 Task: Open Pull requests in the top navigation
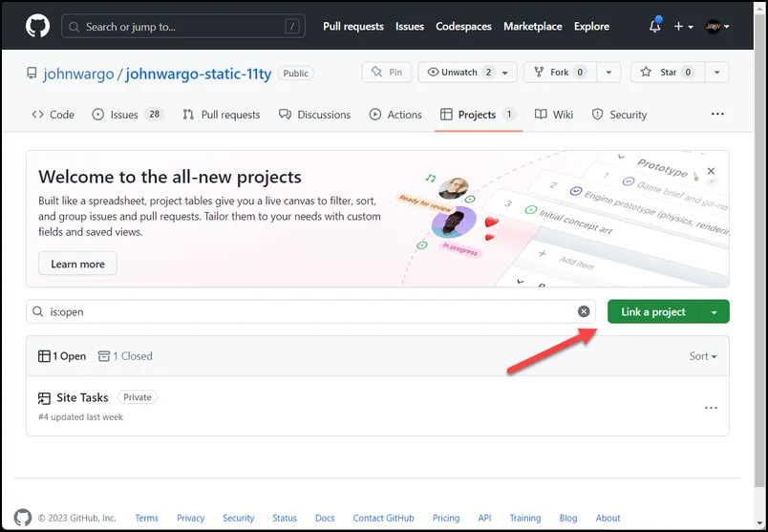353,27
